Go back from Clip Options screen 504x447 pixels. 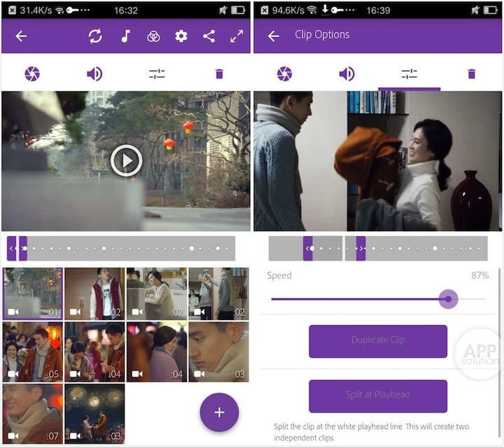coord(273,36)
